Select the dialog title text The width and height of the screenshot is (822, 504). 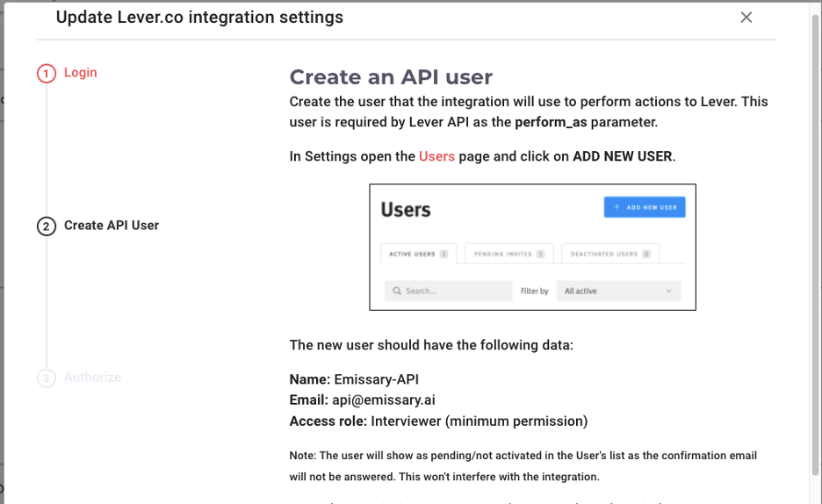tap(199, 18)
